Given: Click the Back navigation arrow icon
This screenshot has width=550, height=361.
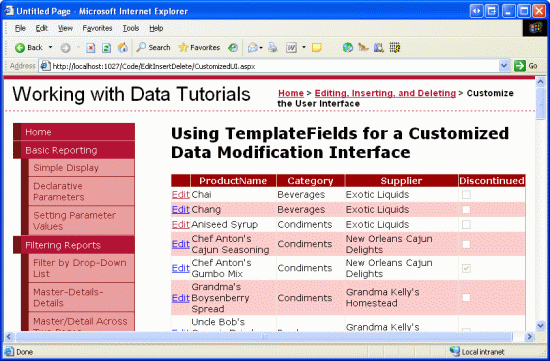Looking at the screenshot, I should pos(20,48).
